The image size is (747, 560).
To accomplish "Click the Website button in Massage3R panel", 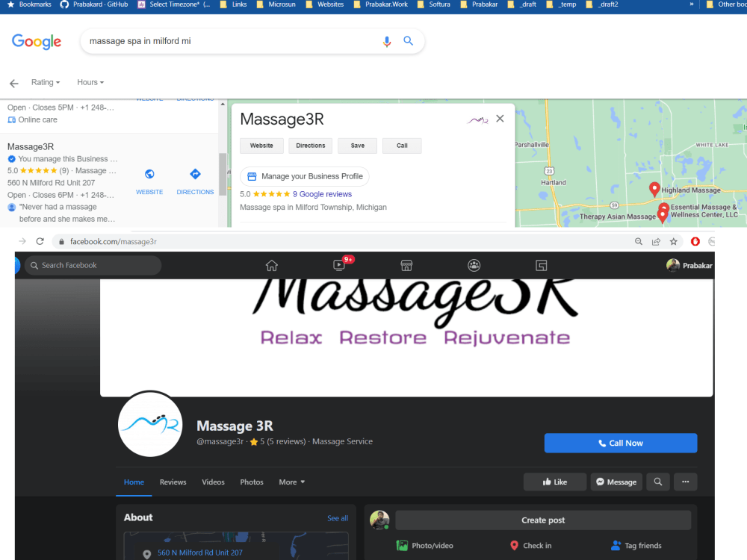I will [x=261, y=146].
